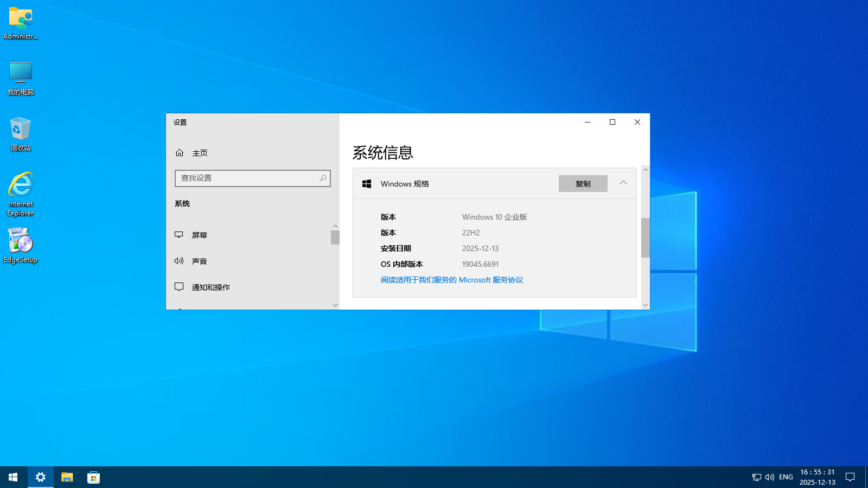Image resolution: width=868 pixels, height=488 pixels.
Task: Click the 2025-12-13 install date value
Action: coord(480,248)
